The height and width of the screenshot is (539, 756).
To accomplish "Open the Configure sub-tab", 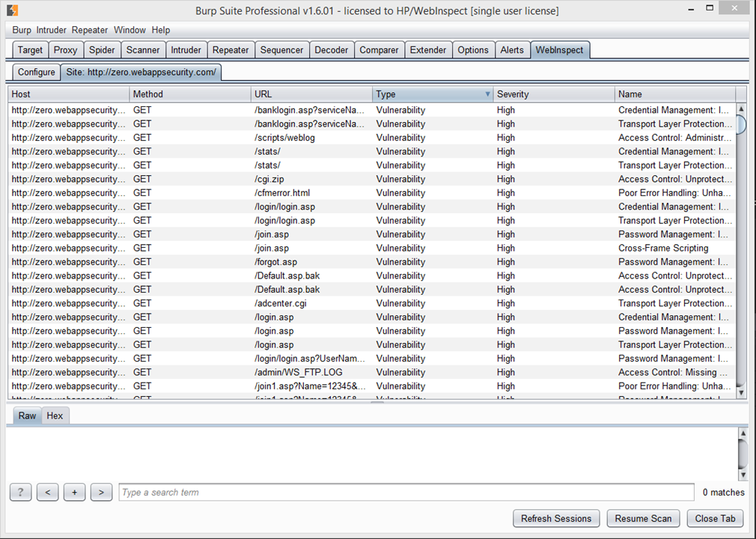I will click(x=36, y=73).
